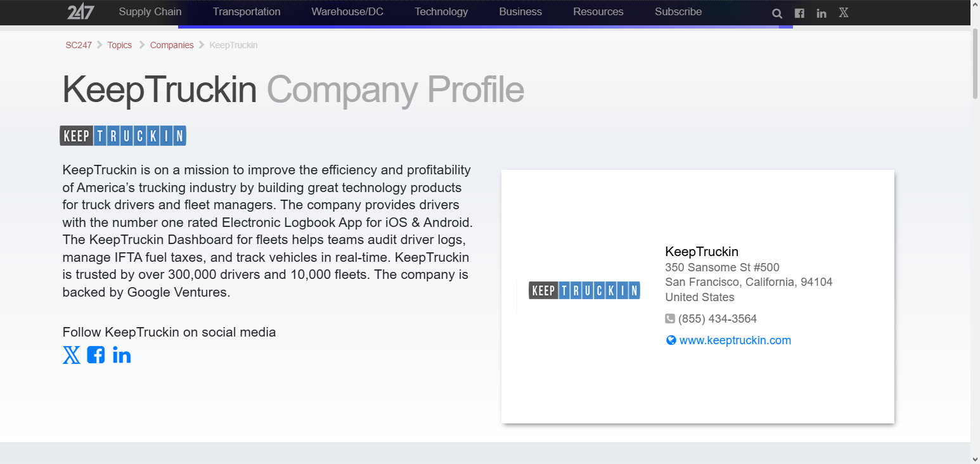The image size is (980, 464).
Task: Click the 24/7 site logo
Action: (79, 11)
